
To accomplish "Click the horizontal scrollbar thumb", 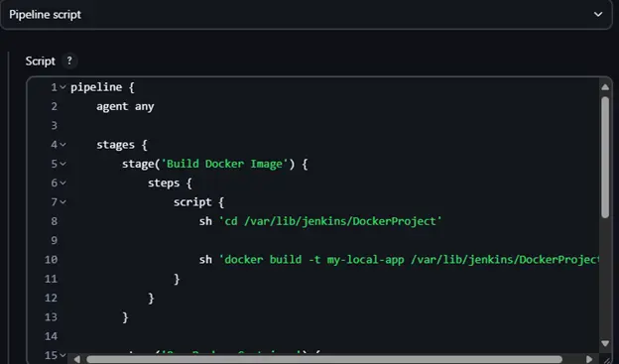I will tap(324, 359).
